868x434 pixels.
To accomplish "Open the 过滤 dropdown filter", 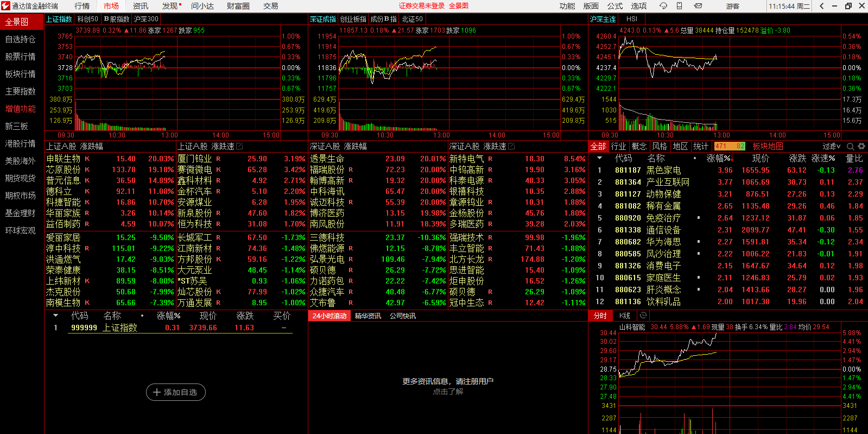I will [831, 147].
